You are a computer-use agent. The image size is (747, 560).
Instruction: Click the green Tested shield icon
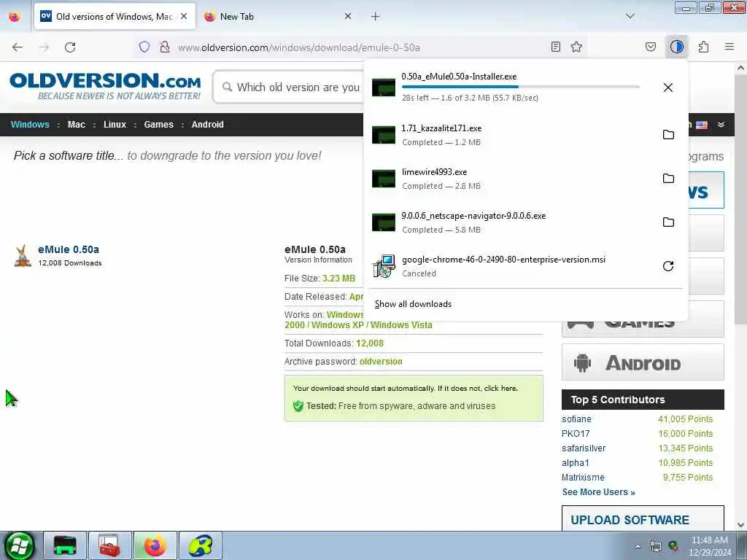[298, 405]
